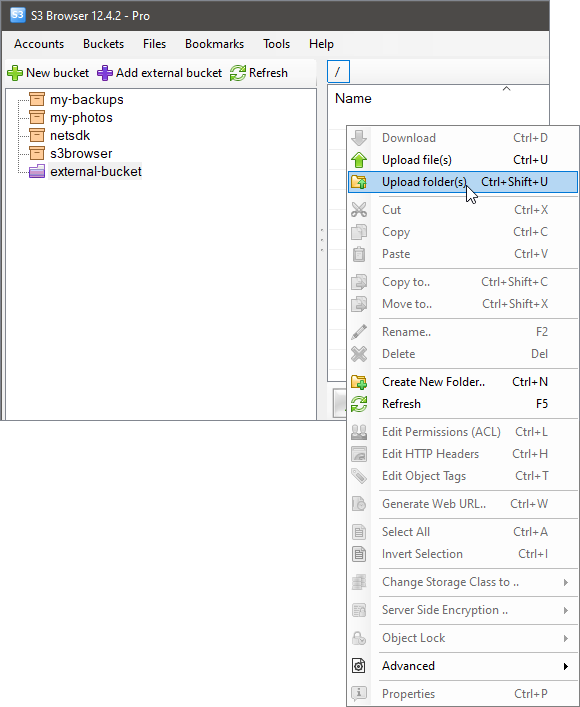Click the Object Lock padlock icon
This screenshot has width=580, height=707.
pos(359,638)
